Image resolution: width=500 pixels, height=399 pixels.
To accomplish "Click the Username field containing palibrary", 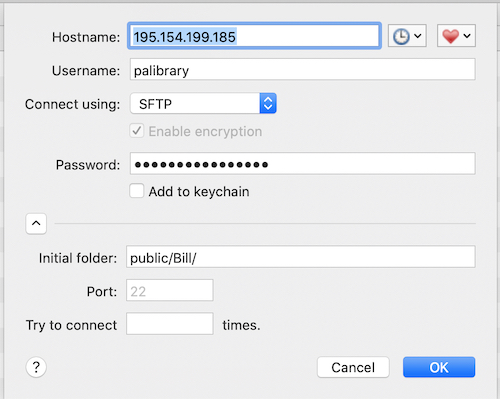I will click(x=302, y=69).
